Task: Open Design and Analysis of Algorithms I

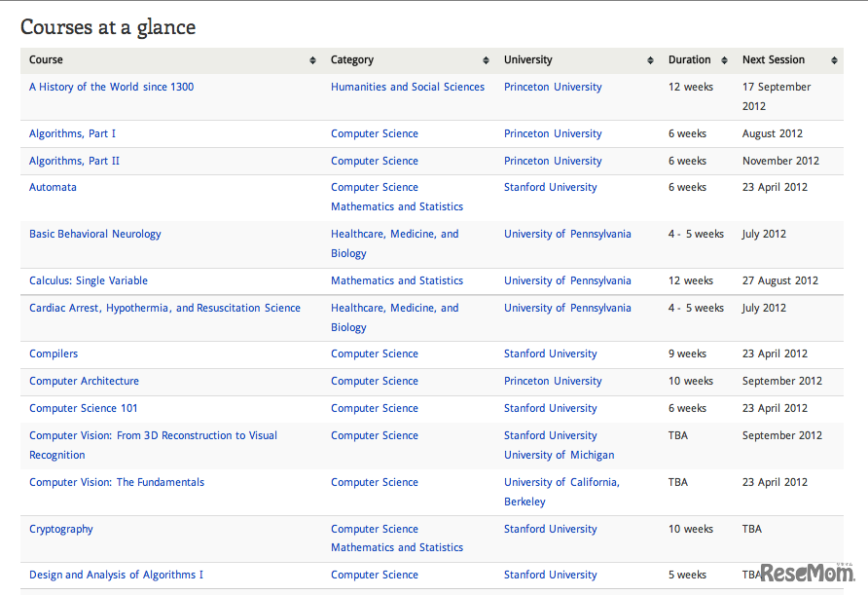Action: (116, 575)
